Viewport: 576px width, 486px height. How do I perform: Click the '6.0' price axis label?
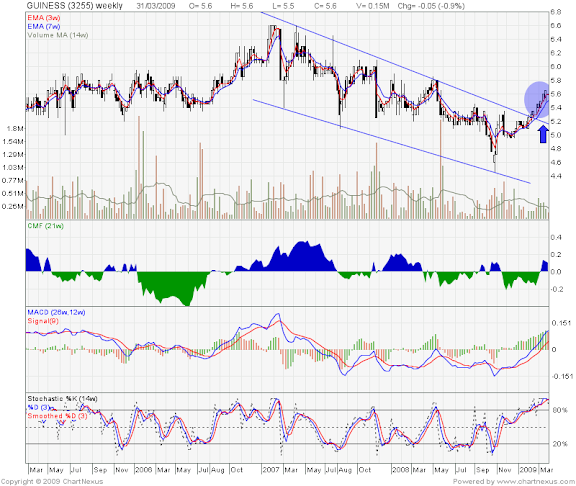[556, 66]
